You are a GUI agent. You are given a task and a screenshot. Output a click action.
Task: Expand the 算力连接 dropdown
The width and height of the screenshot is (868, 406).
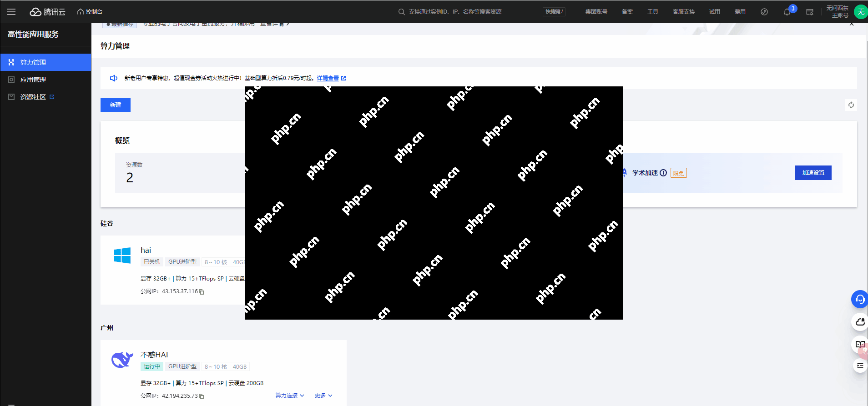[x=290, y=396]
